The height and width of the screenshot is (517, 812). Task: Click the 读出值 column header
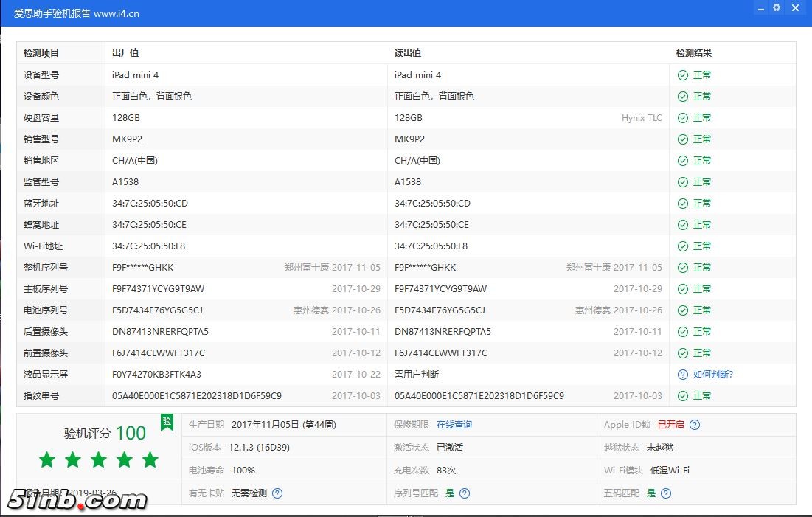(408, 53)
